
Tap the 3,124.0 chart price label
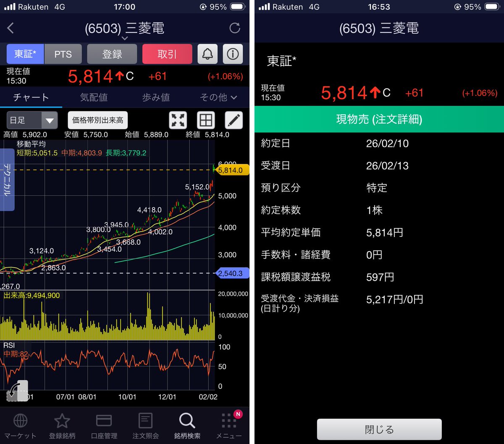(42, 251)
